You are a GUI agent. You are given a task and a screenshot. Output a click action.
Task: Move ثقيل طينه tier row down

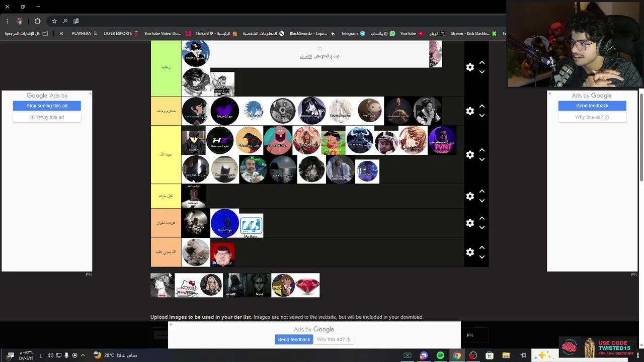click(482, 201)
